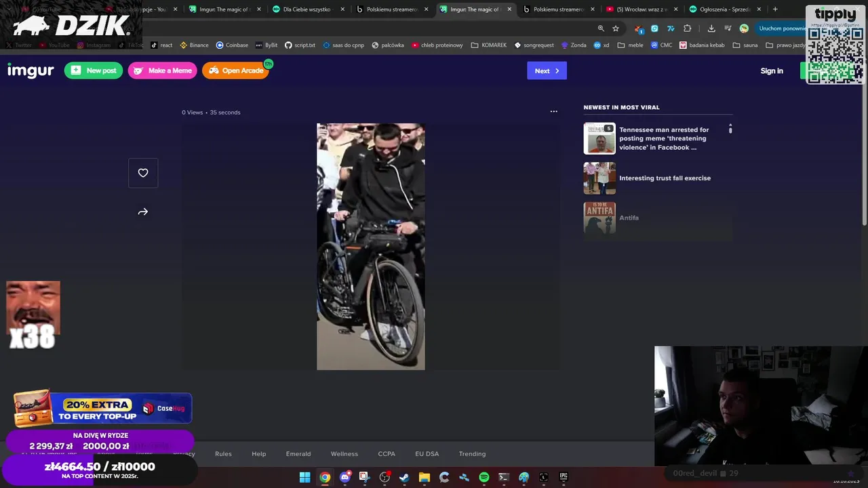
Task: Open the Wellness footer link
Action: click(344, 453)
